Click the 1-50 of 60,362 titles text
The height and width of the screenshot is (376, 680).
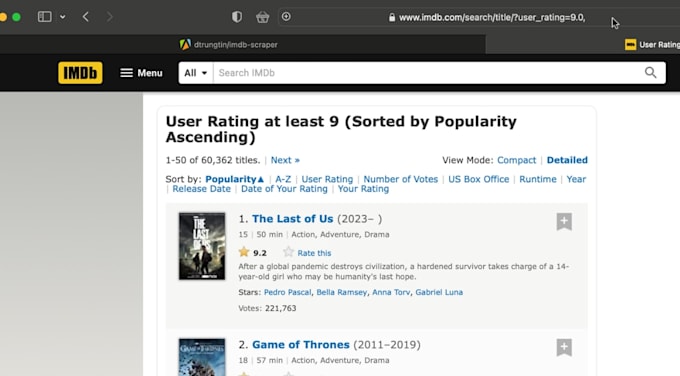coord(213,160)
